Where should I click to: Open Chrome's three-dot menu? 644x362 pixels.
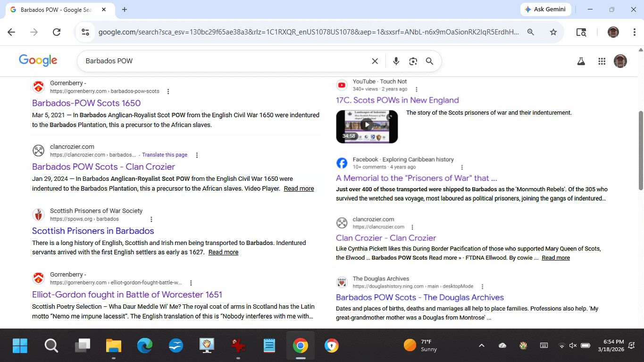635,32
